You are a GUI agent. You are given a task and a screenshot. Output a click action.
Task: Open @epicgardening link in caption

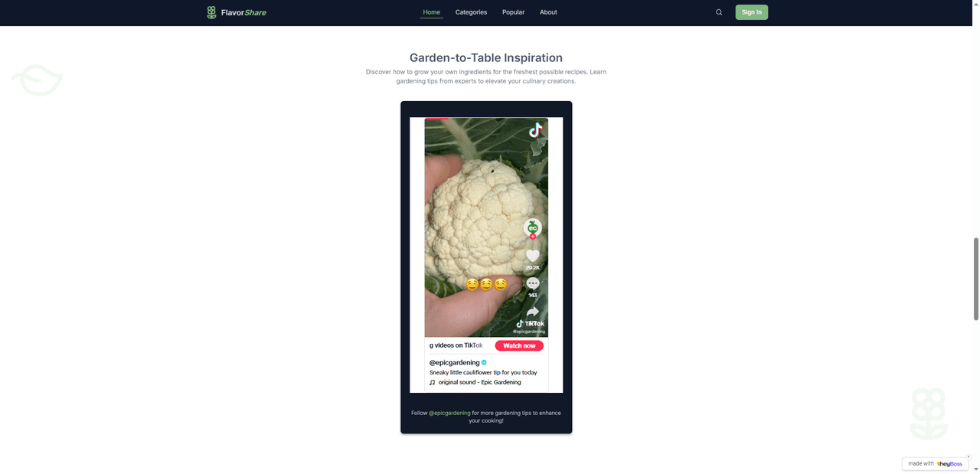pyautogui.click(x=449, y=413)
